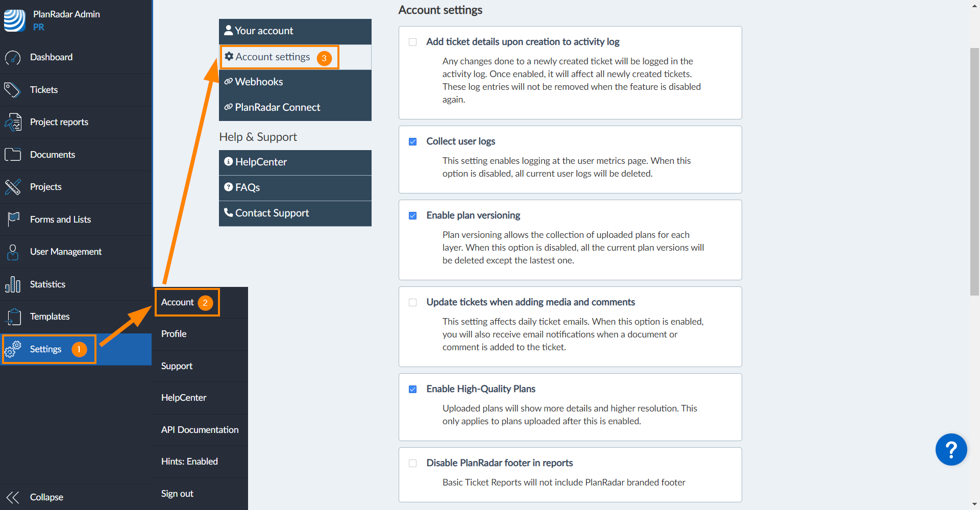Click the link icon beside PlanRadar Connect
The image size is (980, 510).
click(229, 107)
